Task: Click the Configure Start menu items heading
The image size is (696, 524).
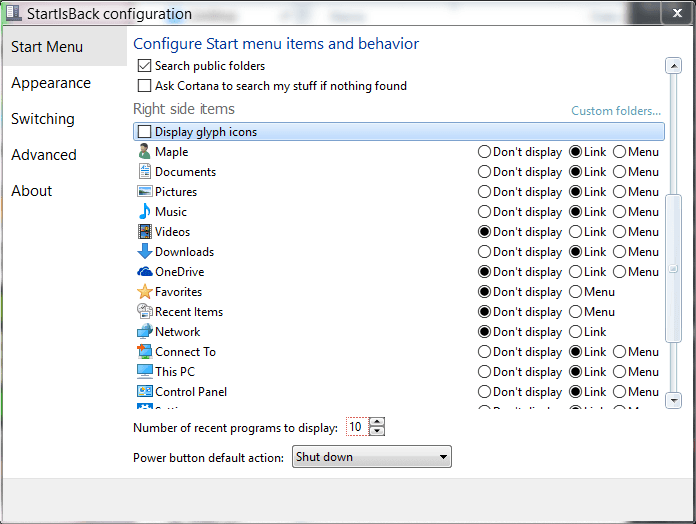Action: pos(276,43)
